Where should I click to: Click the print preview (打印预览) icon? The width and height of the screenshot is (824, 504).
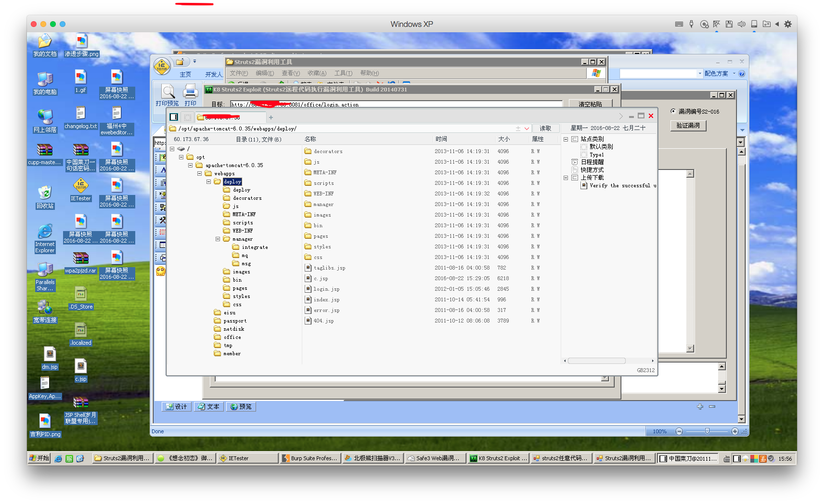167,95
